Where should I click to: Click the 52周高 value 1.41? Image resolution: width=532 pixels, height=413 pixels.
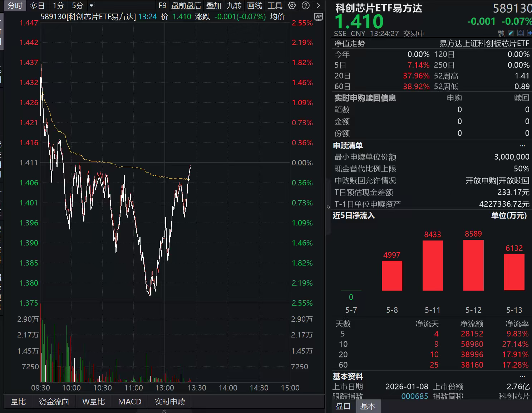point(522,76)
